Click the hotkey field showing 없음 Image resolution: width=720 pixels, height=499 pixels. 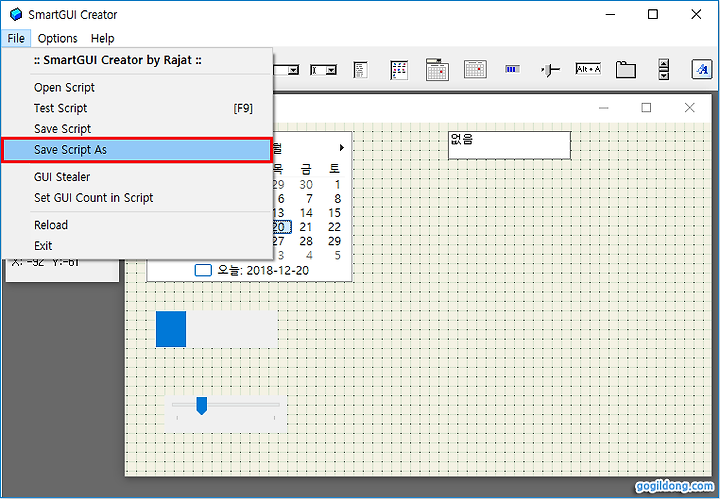(509, 146)
